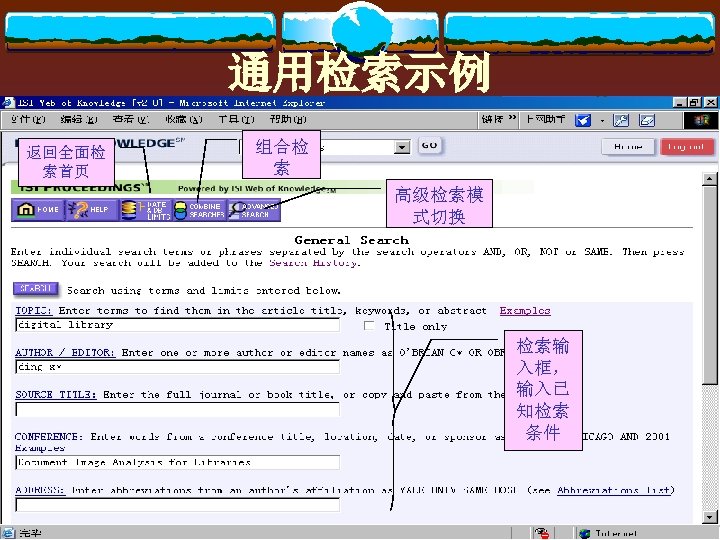Click the CONFERENCE field with Document Image Analysis
Screen dimensions: 720x540
[178, 462]
